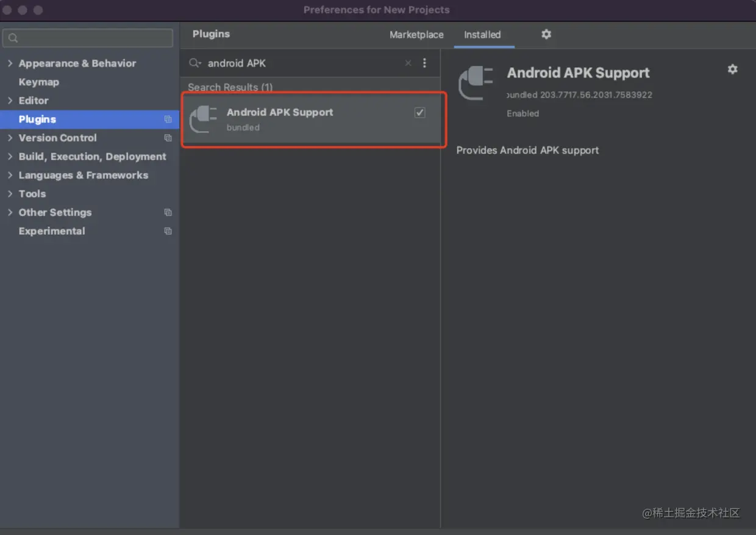Expand the Appearance & Behavior section
The width and height of the screenshot is (756, 535).
tap(10, 63)
